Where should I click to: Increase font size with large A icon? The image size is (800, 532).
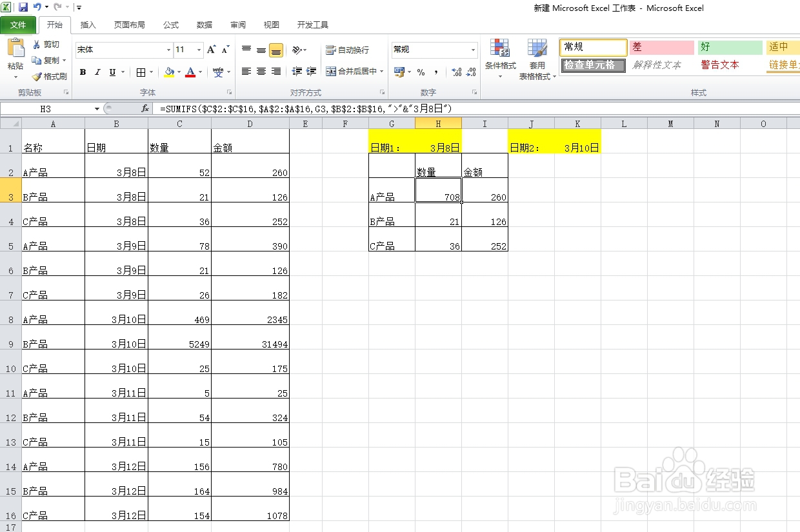tap(211, 50)
